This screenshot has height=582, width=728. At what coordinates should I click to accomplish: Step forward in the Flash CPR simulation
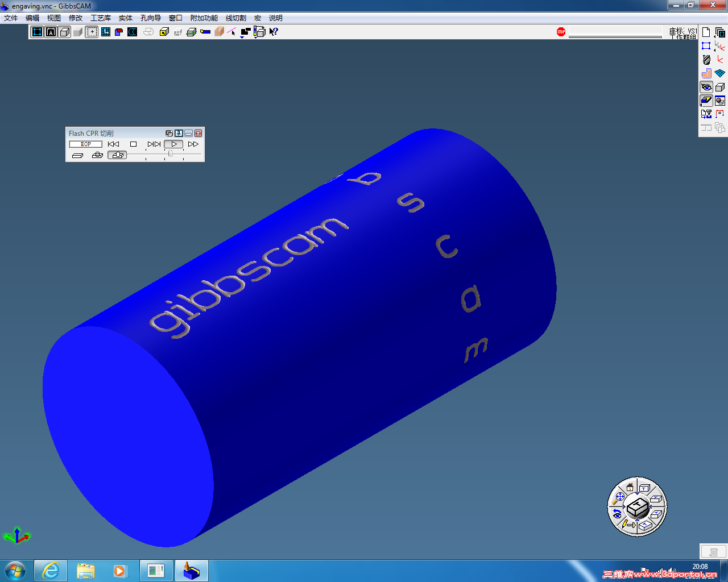154,144
